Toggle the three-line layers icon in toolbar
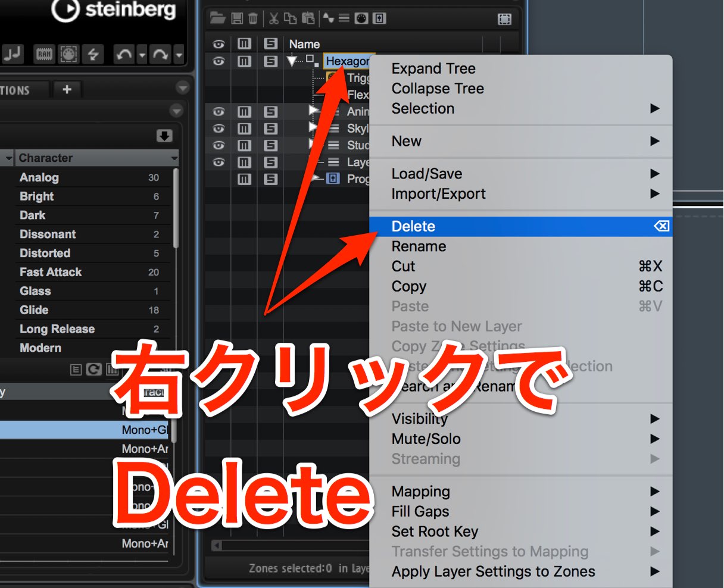 pyautogui.click(x=344, y=18)
